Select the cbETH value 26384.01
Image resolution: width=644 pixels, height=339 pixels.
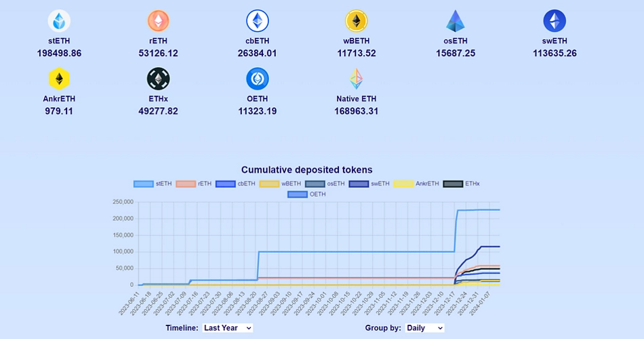257,54
